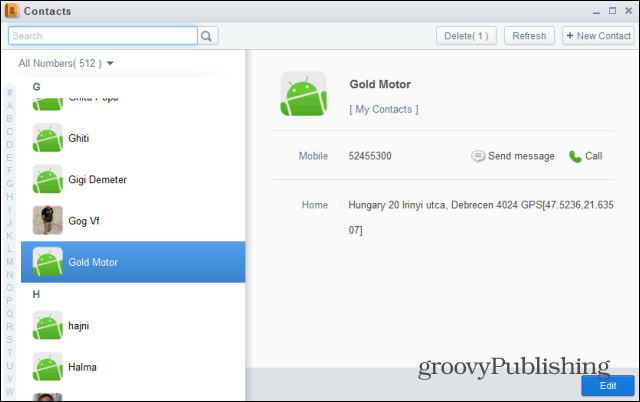Click the search magnifier icon
Viewport: 640px width, 402px height.
207,36
